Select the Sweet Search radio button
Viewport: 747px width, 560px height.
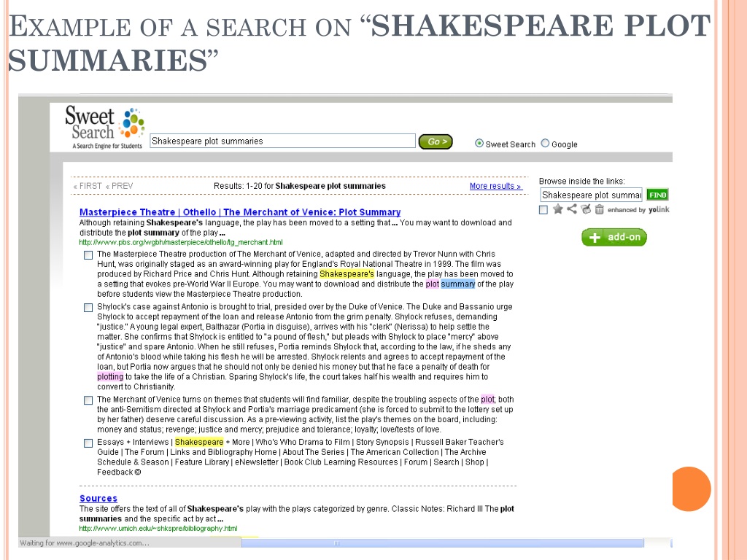479,144
